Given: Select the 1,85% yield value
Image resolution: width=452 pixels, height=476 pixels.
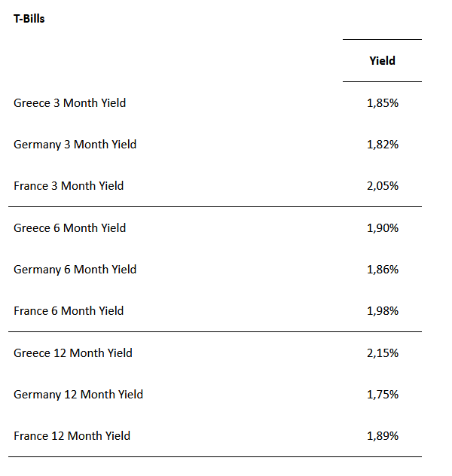Looking at the screenshot, I should click(382, 103).
